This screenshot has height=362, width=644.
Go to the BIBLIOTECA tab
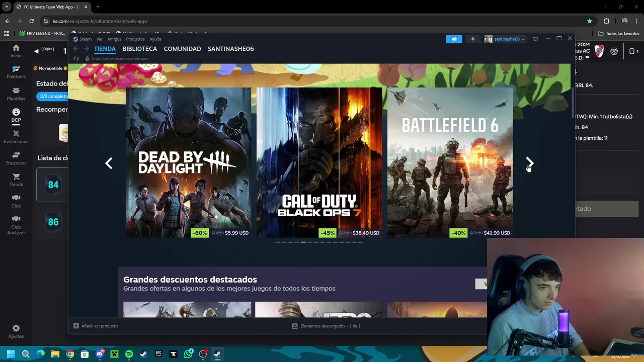[139, 49]
